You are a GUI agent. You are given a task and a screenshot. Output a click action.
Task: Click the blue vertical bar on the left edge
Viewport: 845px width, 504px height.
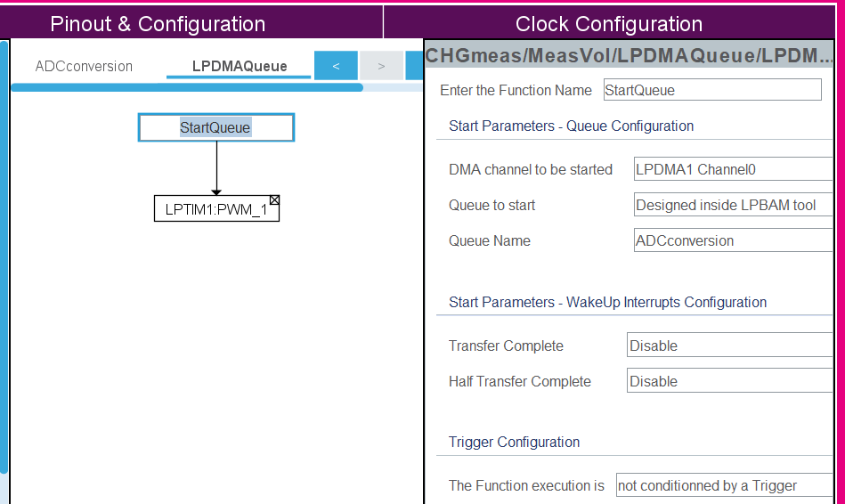click(x=4, y=258)
